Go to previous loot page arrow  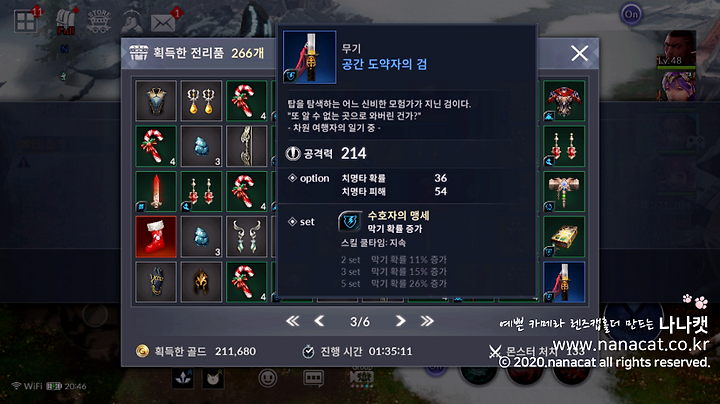click(319, 321)
